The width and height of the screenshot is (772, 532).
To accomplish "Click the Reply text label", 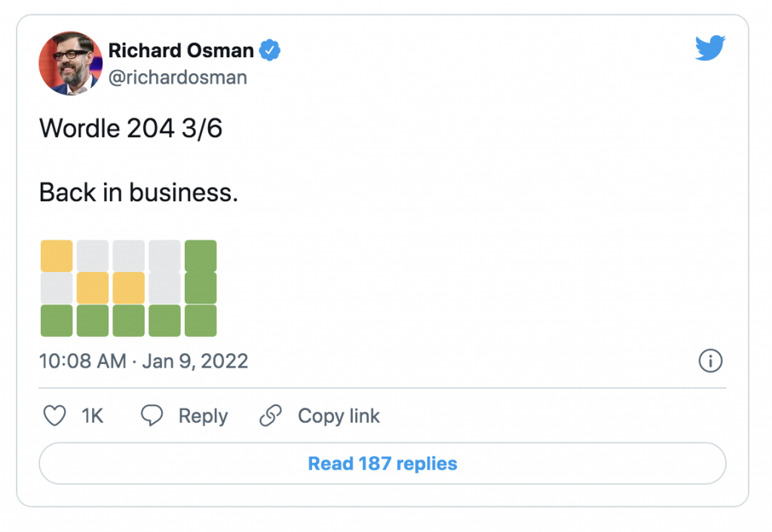I will (203, 417).
